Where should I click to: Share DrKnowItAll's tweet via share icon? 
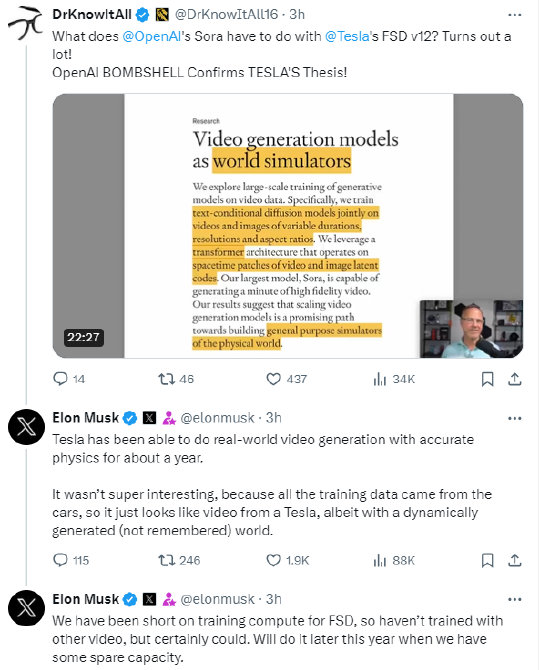(515, 379)
